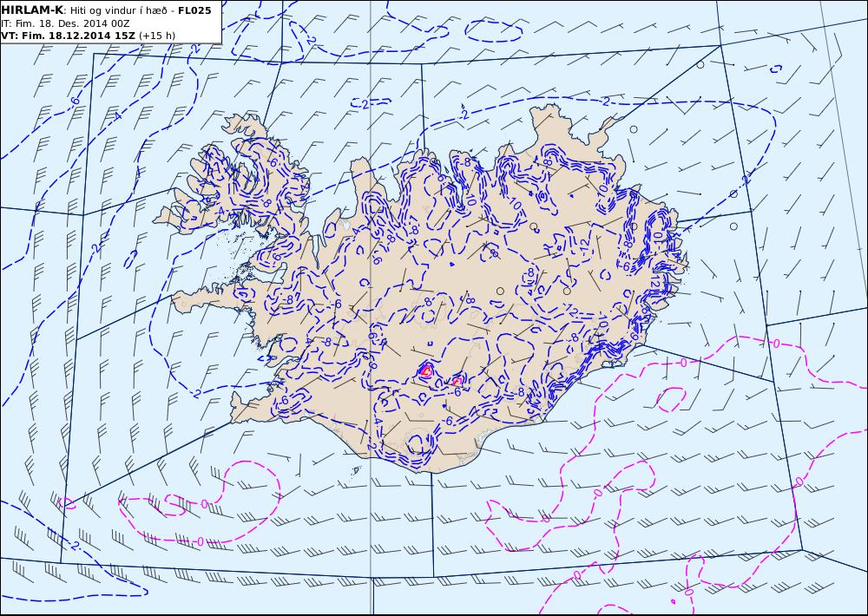Select the FL025 flight level label
This screenshot has height=616, width=868.
click(x=194, y=10)
